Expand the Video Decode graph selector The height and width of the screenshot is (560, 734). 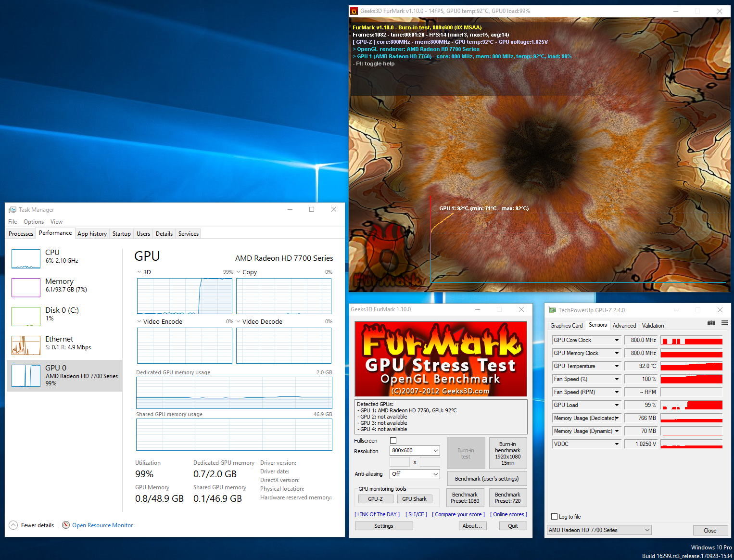click(x=239, y=321)
